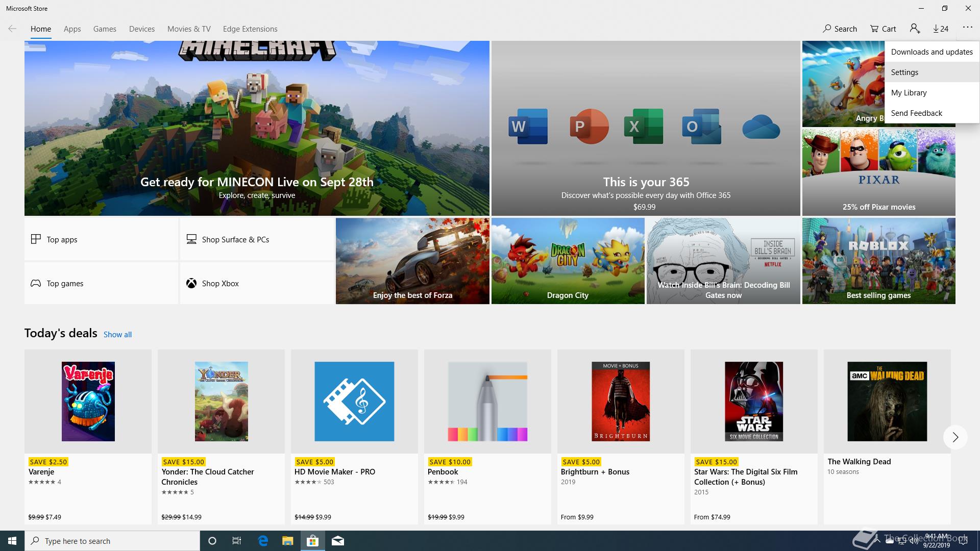Open Shop Xbox tile
This screenshot has height=551, width=980.
[x=257, y=283]
